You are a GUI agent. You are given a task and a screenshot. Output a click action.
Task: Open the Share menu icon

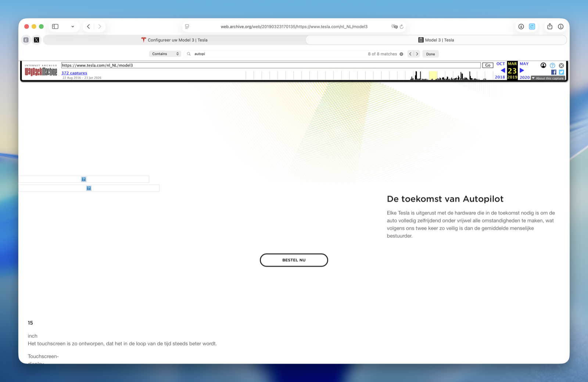tap(550, 26)
